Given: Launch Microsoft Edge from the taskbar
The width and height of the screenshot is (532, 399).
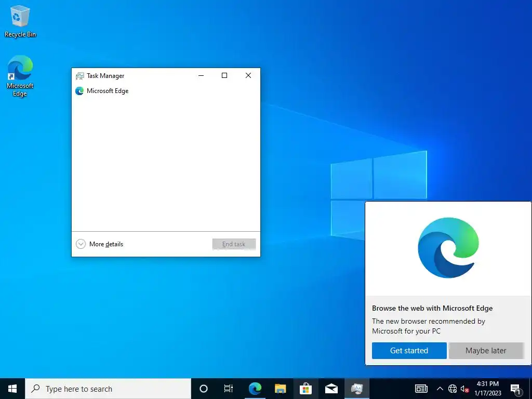Looking at the screenshot, I should pos(255,389).
